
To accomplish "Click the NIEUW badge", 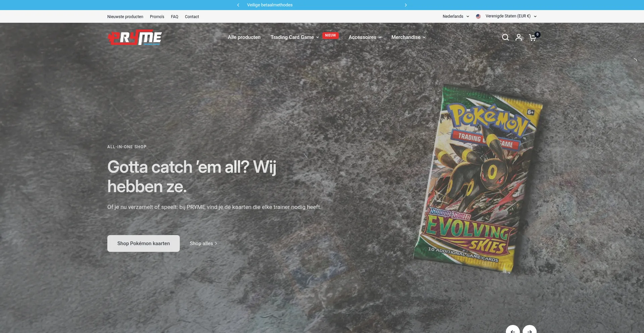I will (330, 36).
